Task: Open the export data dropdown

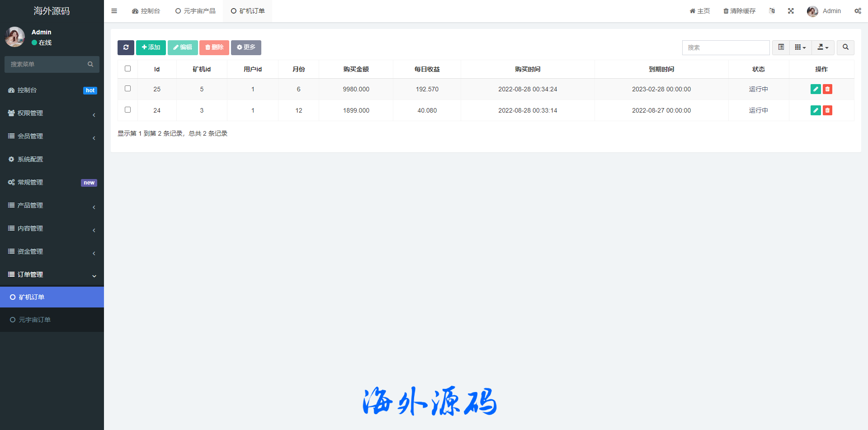Action: (823, 47)
